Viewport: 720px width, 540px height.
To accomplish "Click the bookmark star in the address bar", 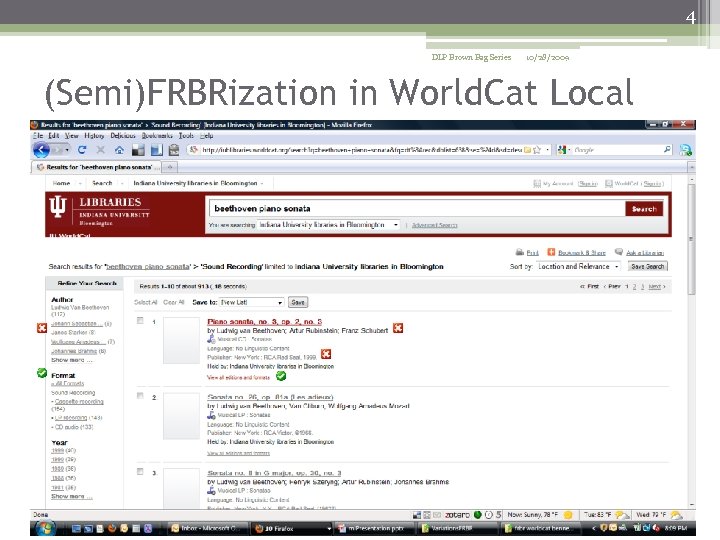I will click(537, 150).
